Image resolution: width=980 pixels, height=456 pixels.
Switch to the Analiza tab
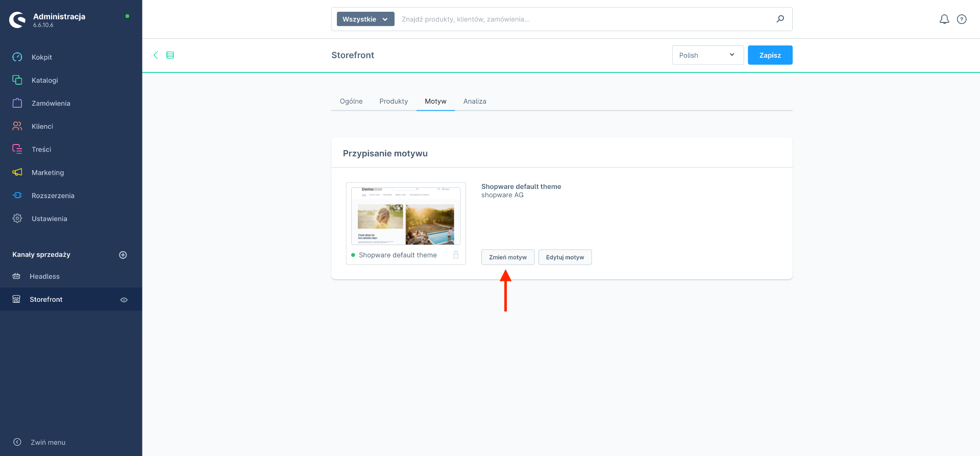[475, 101]
